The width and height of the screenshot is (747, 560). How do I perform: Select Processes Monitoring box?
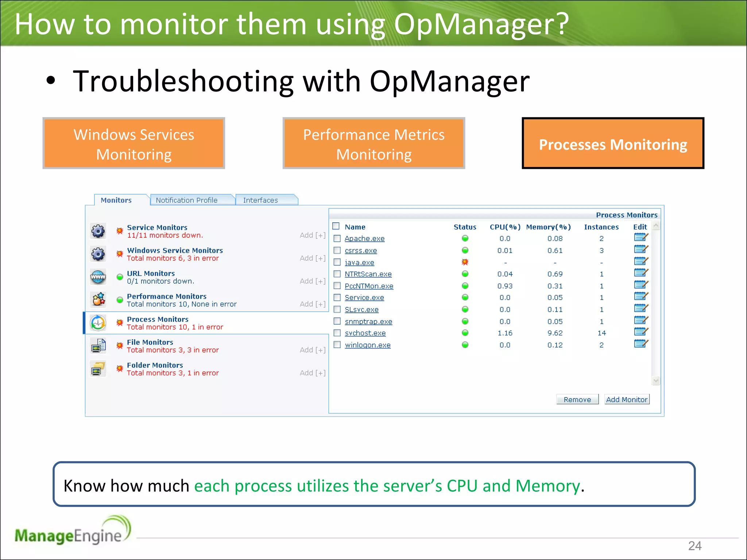(x=613, y=143)
